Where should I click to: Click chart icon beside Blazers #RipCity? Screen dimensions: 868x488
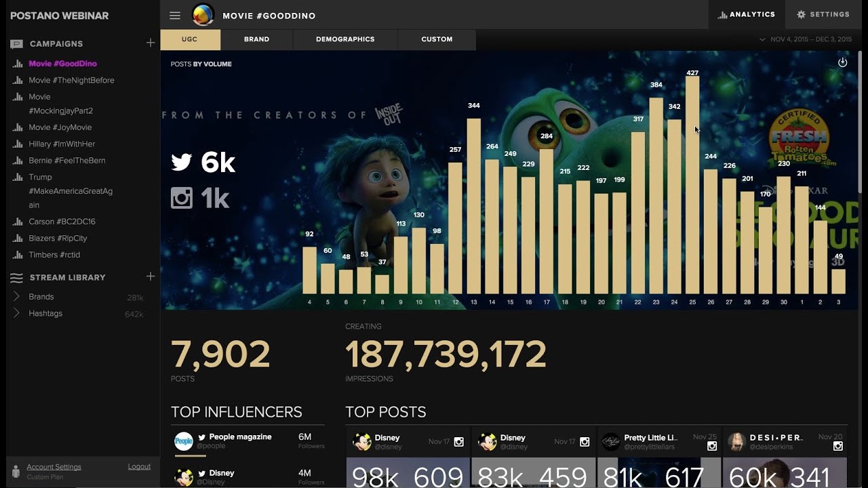(x=18, y=239)
